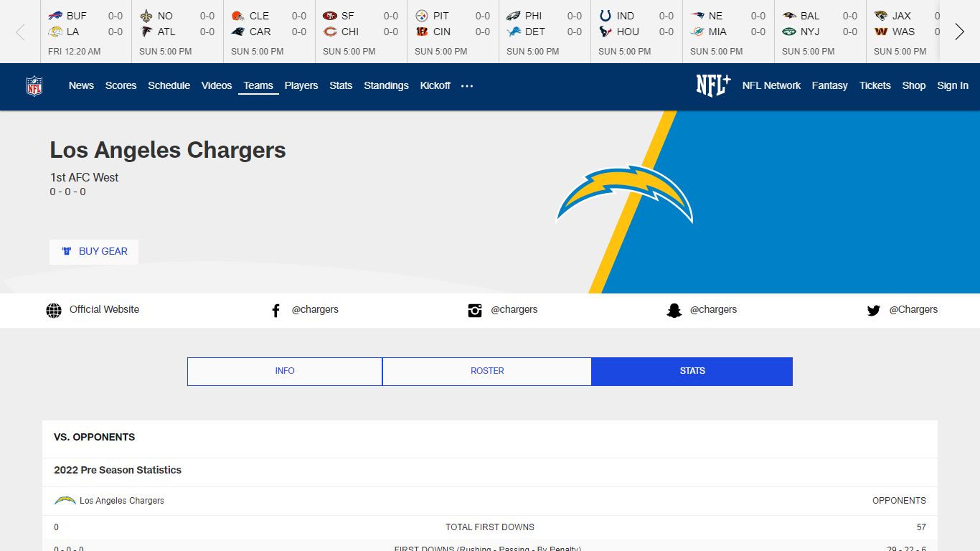Open the Videos menu item
Image resolution: width=980 pixels, height=551 pixels.
217,85
